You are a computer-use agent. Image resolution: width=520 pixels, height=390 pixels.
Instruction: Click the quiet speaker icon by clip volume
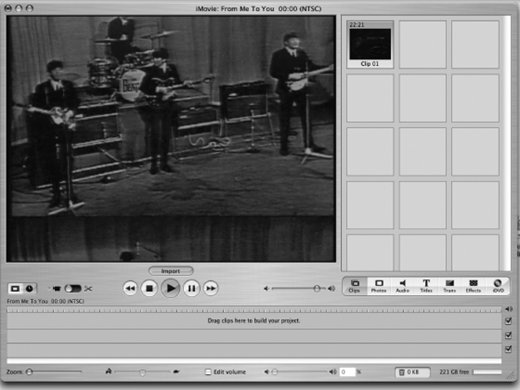point(266,372)
